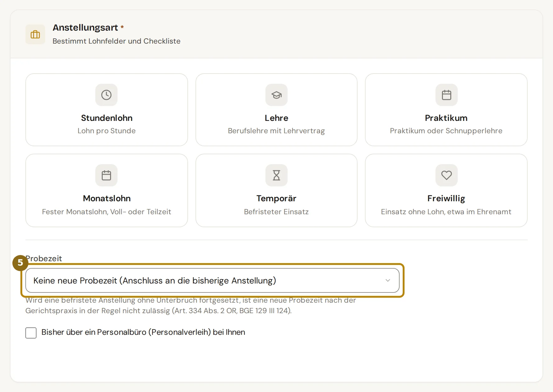Click the calendar icon in Praktikum card
Image resolution: width=553 pixels, height=392 pixels.
coord(447,95)
